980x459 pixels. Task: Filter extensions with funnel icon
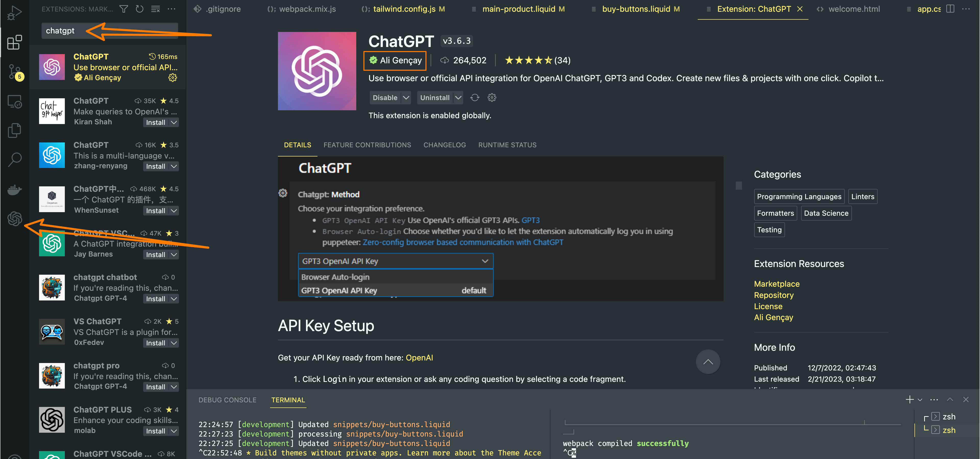point(124,9)
